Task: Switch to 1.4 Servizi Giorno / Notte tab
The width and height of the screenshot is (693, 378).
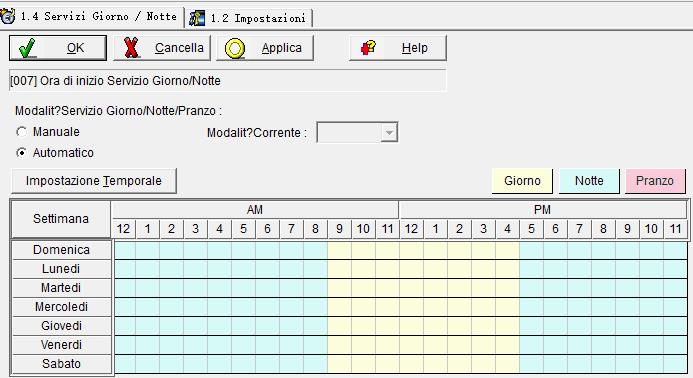Action: (x=91, y=17)
